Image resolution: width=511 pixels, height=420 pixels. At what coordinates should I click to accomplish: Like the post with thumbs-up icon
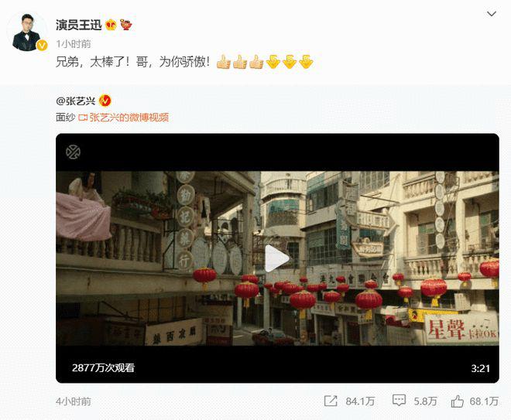pyautogui.click(x=458, y=401)
